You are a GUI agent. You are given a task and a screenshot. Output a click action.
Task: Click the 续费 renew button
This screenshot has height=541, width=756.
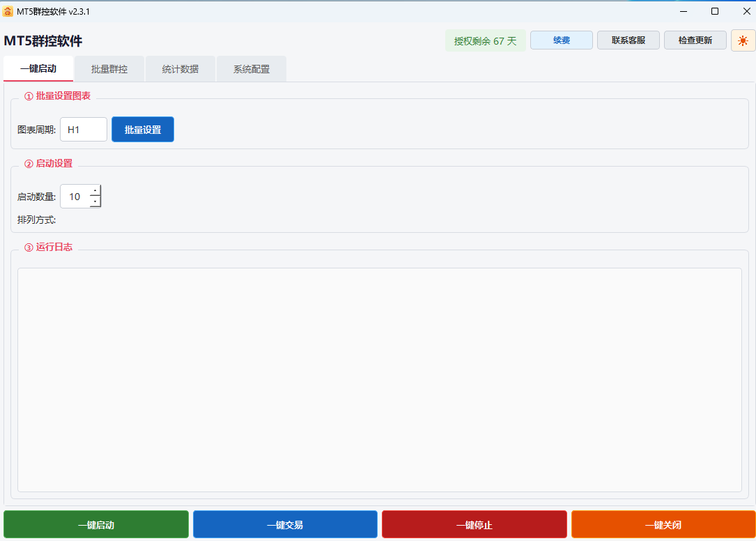(x=561, y=40)
